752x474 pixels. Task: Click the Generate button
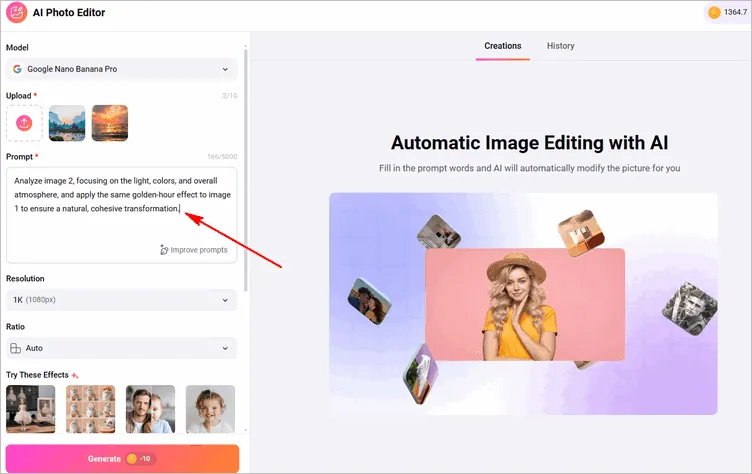click(x=122, y=459)
